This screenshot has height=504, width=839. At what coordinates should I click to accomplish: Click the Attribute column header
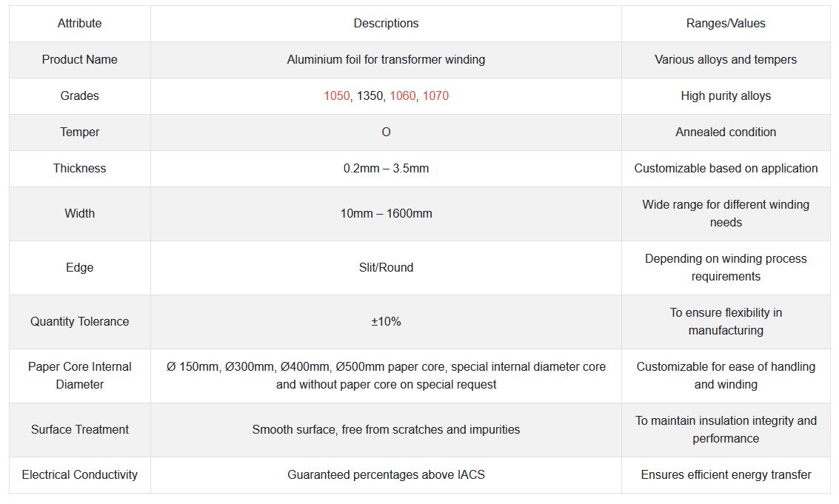(80, 24)
